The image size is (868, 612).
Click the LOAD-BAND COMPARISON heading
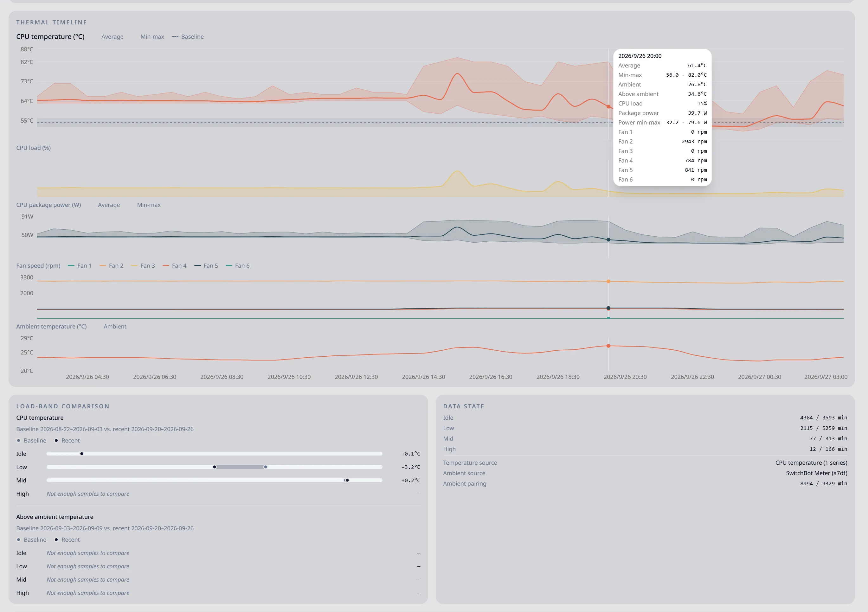63,406
